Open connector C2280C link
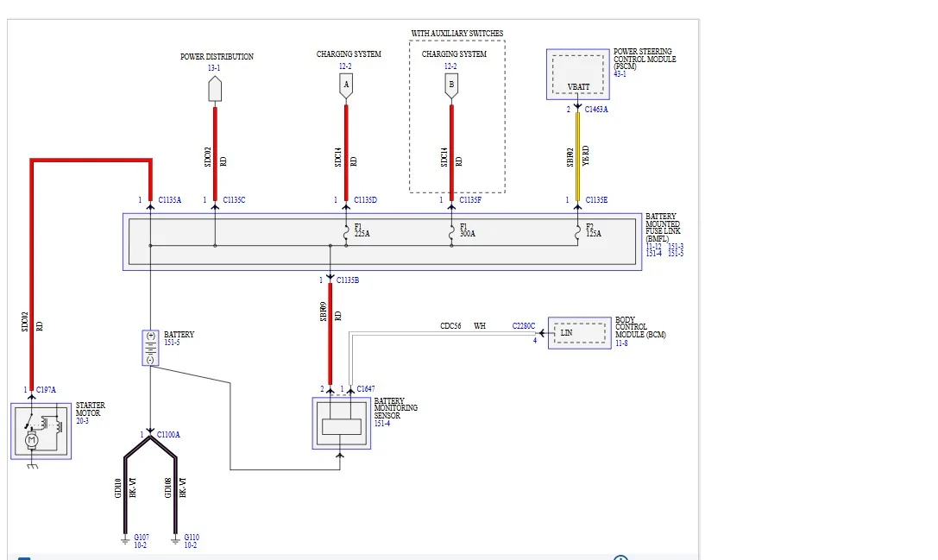The image size is (938, 560). coord(524,326)
